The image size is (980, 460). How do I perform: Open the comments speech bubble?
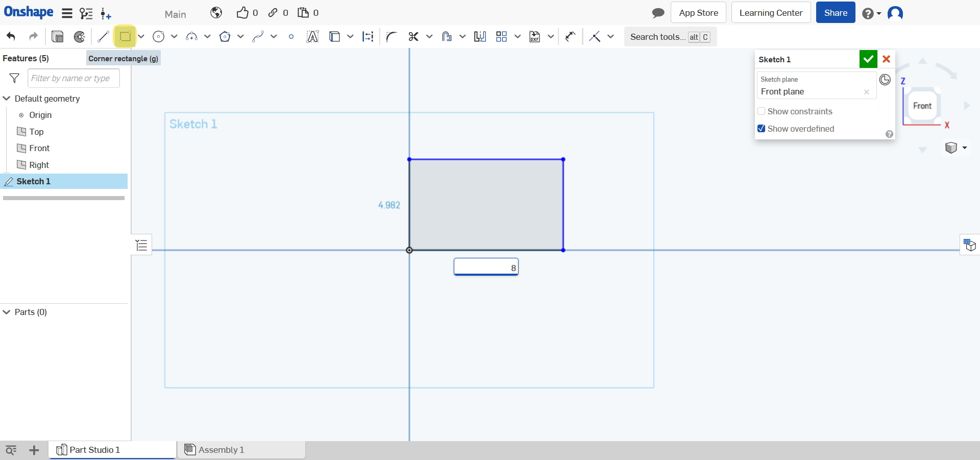tap(658, 13)
